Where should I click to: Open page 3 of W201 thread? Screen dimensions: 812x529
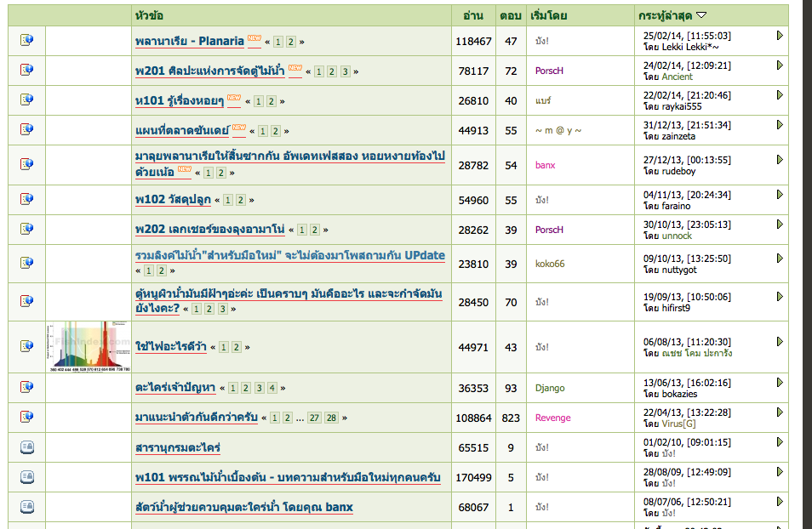pyautogui.click(x=345, y=71)
